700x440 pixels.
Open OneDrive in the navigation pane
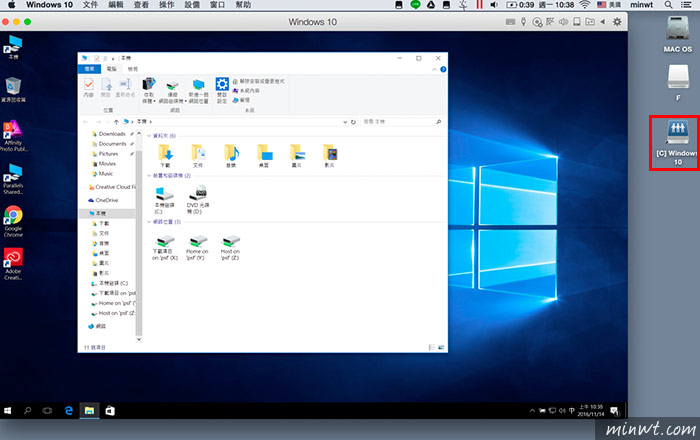click(103, 200)
